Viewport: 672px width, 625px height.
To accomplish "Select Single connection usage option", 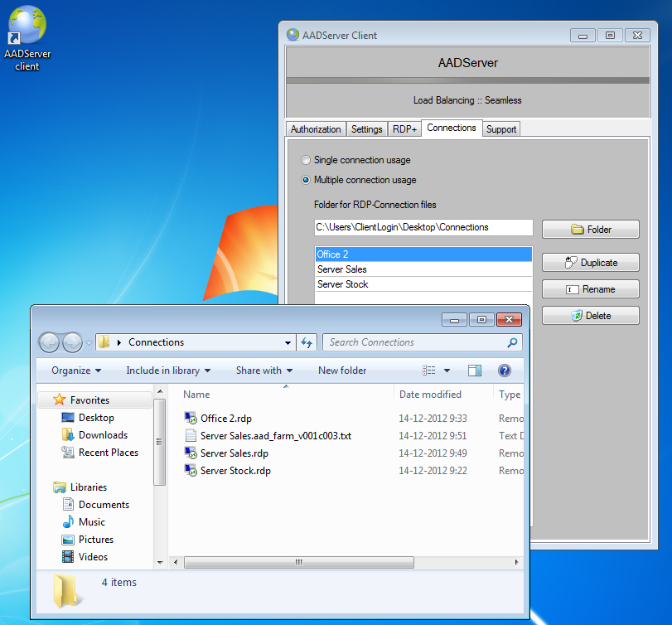I will click(x=307, y=160).
